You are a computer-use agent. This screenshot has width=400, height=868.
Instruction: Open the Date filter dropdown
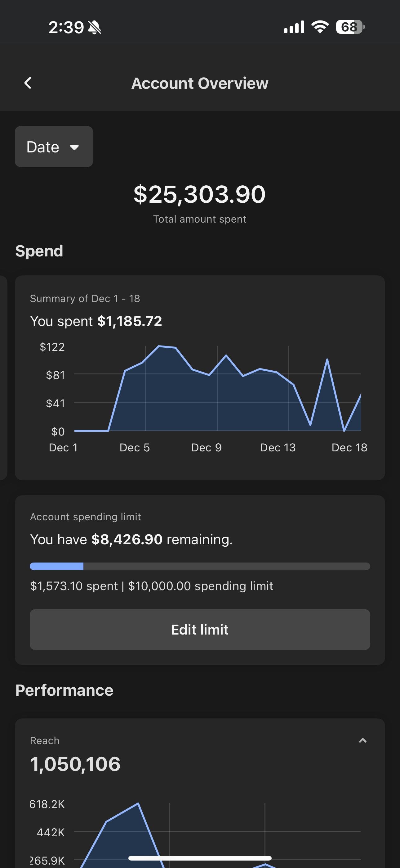[x=54, y=147]
